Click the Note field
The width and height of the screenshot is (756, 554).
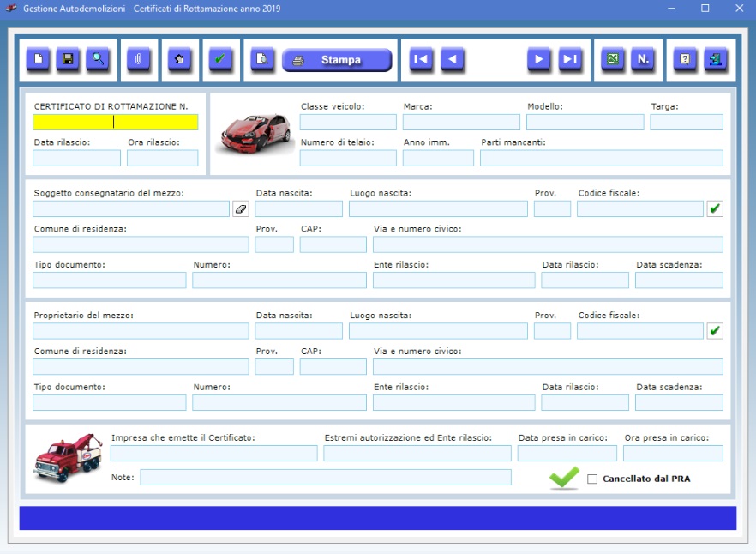[x=326, y=478]
